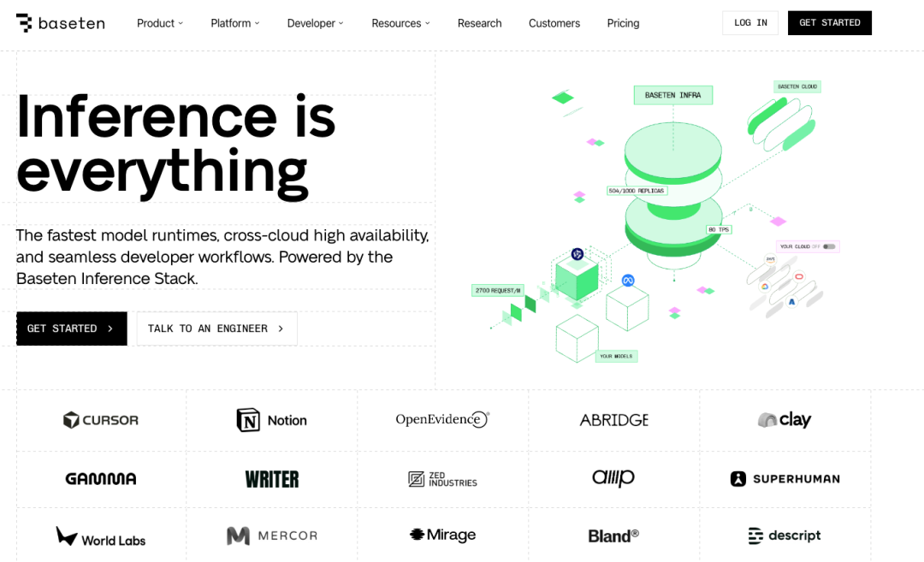
Task: Open the Customers page
Action: pyautogui.click(x=554, y=23)
